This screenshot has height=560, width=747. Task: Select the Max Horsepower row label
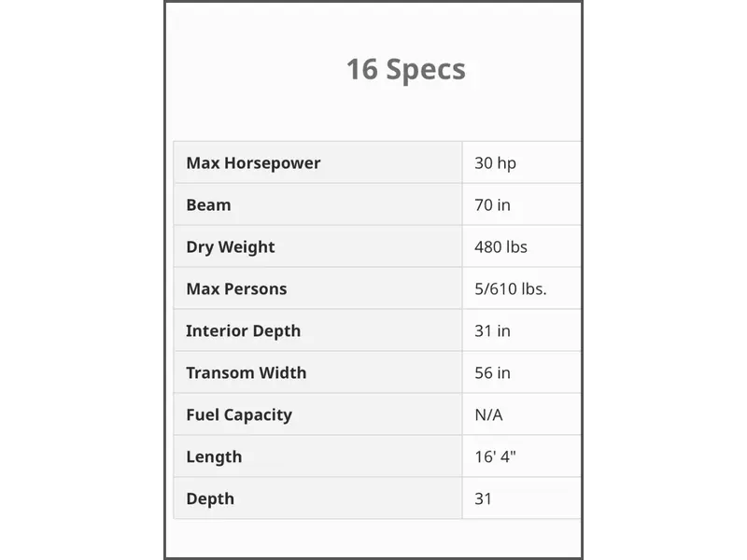click(253, 163)
